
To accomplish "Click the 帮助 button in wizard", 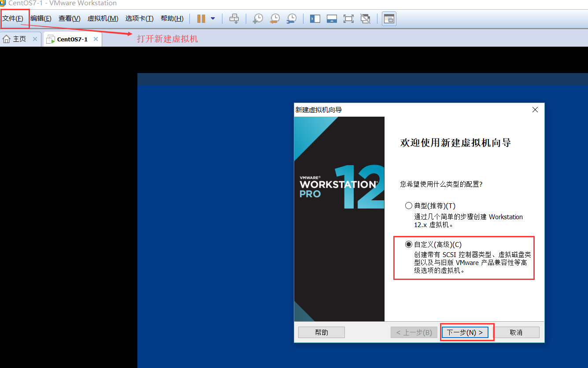I will (322, 332).
